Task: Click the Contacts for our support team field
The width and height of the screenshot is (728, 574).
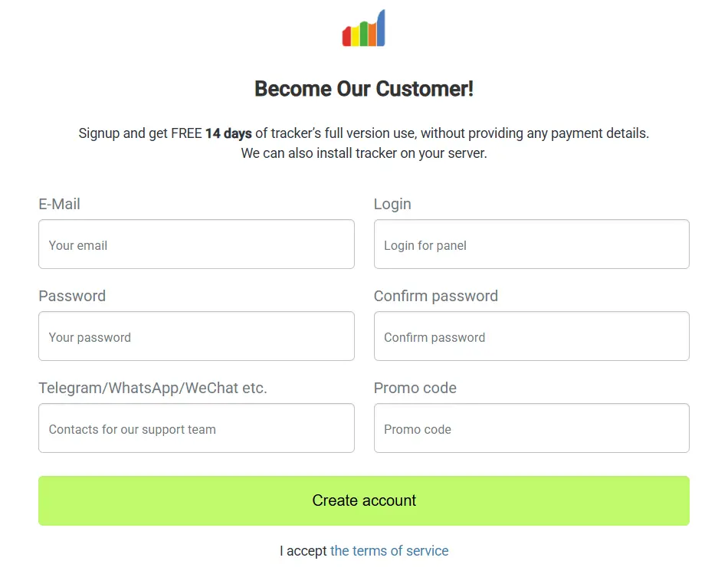Action: (196, 428)
